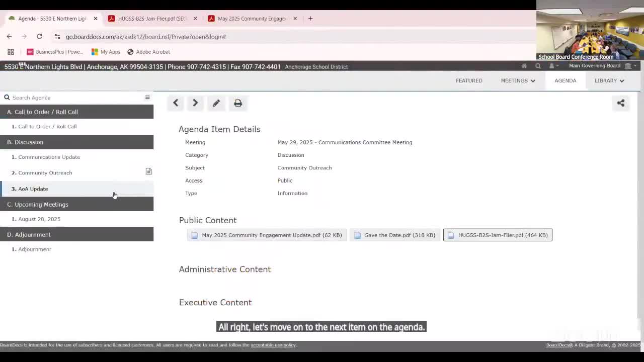Collapse the B. Discussion section
644x362 pixels.
click(76, 142)
